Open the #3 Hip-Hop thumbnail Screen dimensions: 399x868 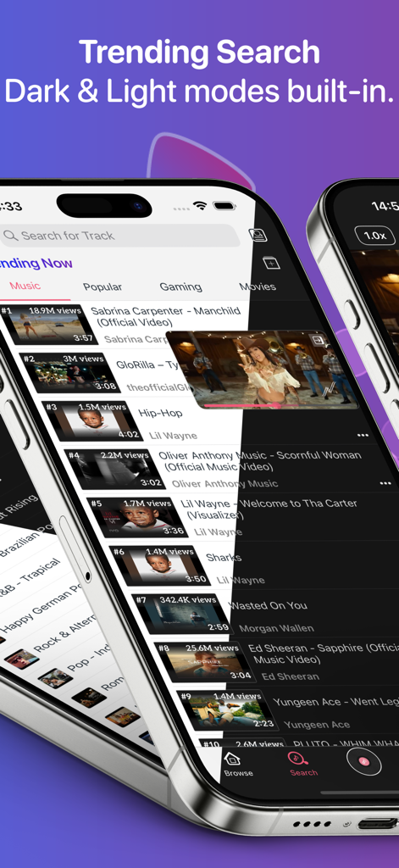coord(92,420)
